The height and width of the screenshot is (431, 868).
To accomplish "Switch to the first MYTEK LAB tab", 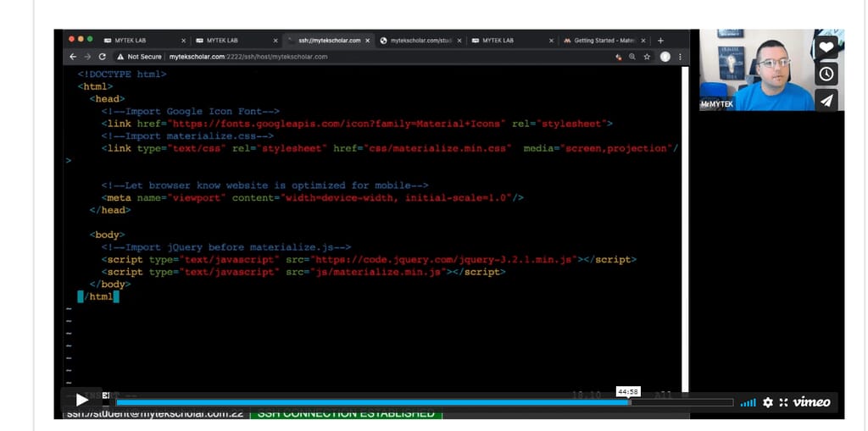I will pyautogui.click(x=145, y=41).
